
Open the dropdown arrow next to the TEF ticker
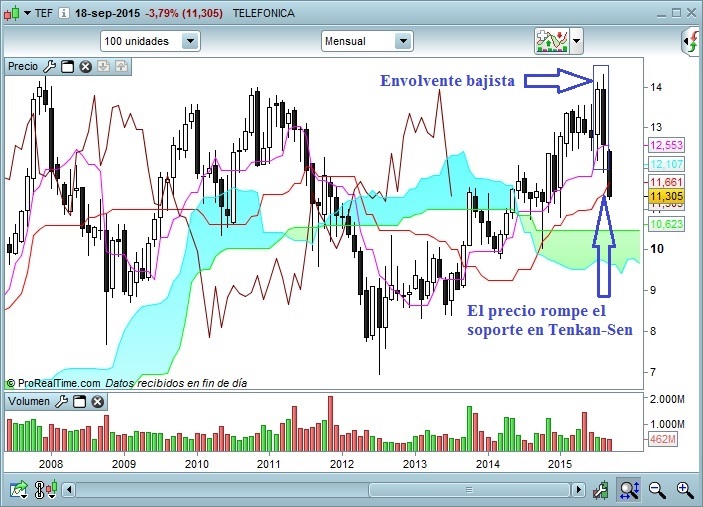tap(27, 13)
